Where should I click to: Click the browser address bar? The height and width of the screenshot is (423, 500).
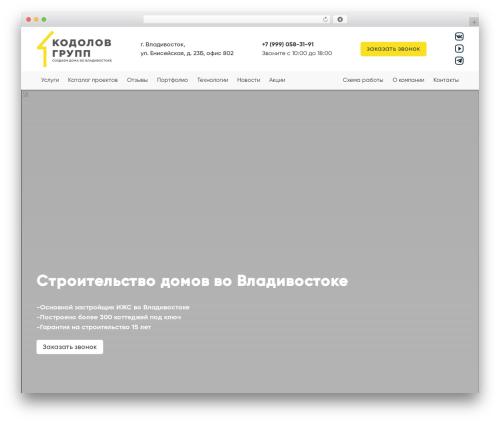(237, 19)
